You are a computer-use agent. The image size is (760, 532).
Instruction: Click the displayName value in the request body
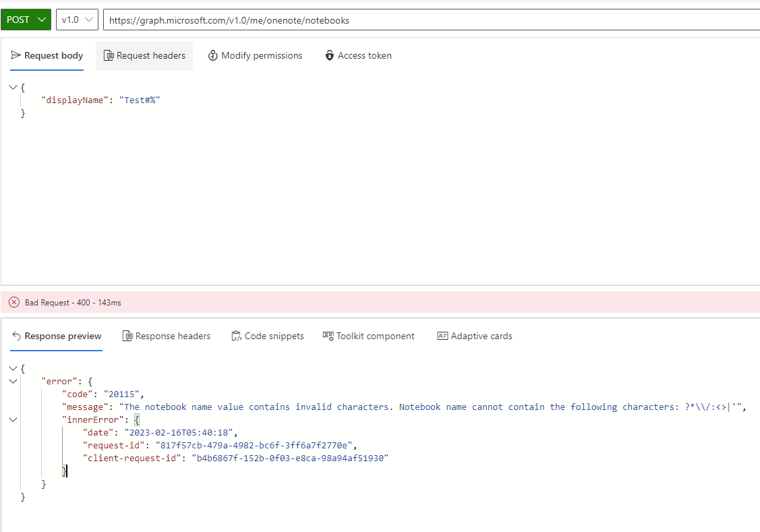(x=139, y=100)
